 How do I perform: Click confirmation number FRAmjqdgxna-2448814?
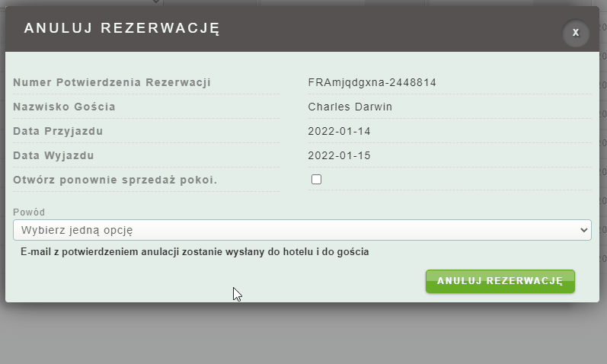372,82
